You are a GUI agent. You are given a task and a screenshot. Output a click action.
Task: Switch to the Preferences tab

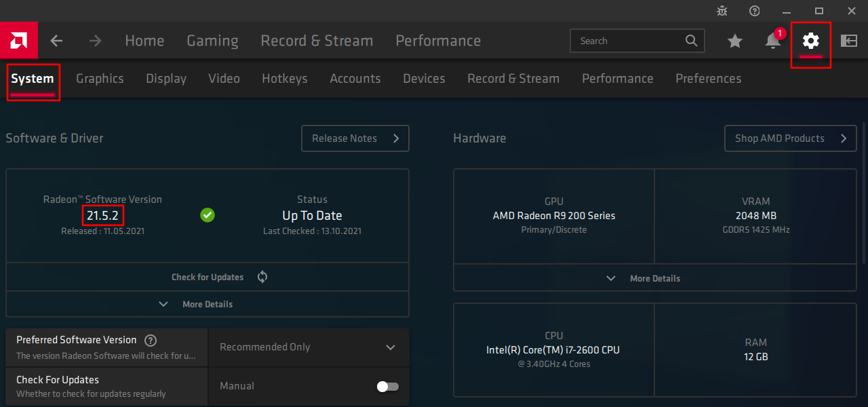709,79
